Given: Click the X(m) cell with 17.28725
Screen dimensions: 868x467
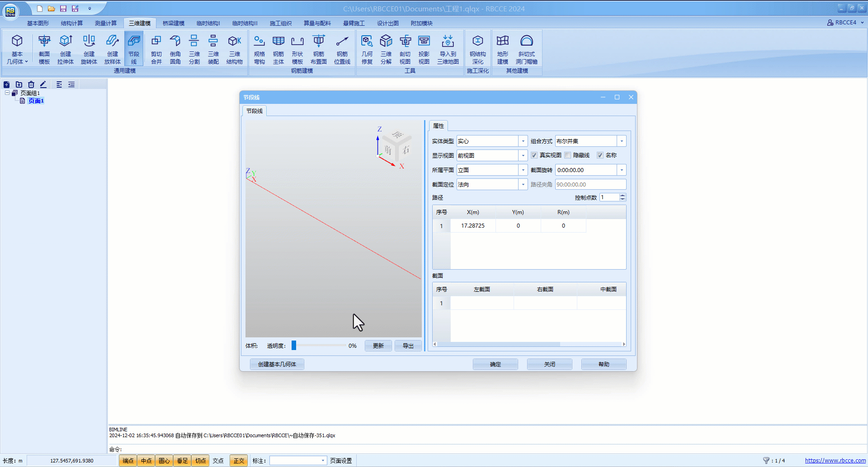Looking at the screenshot, I should [473, 226].
